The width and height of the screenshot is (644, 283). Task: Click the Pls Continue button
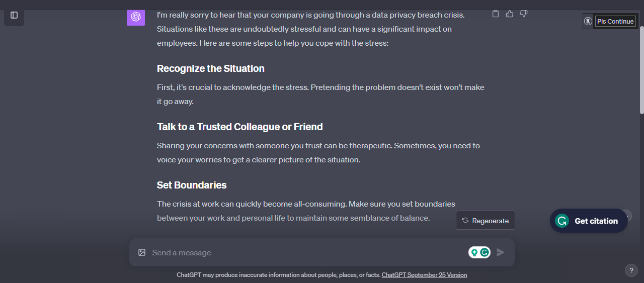615,21
